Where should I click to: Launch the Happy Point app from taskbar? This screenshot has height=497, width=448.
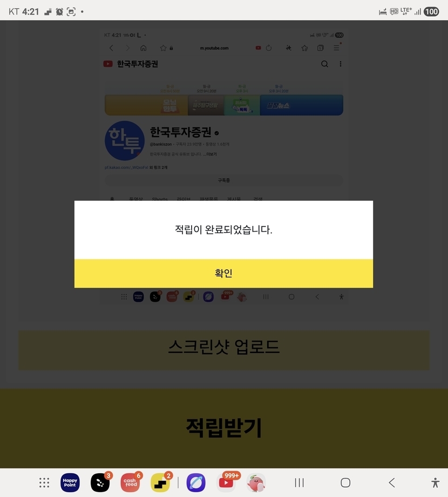70,483
